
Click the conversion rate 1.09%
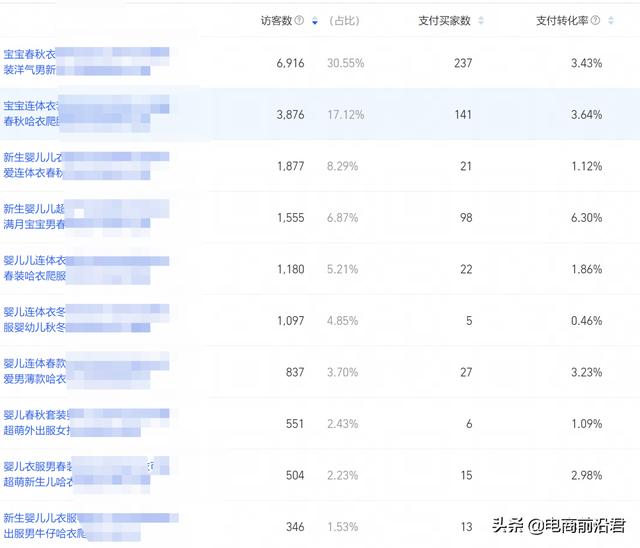coord(587,424)
